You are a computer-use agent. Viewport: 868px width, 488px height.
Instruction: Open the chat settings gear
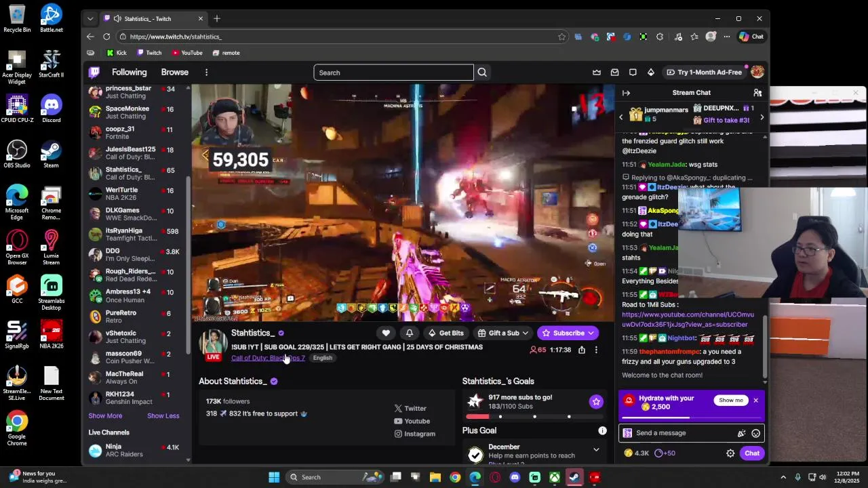pyautogui.click(x=730, y=453)
